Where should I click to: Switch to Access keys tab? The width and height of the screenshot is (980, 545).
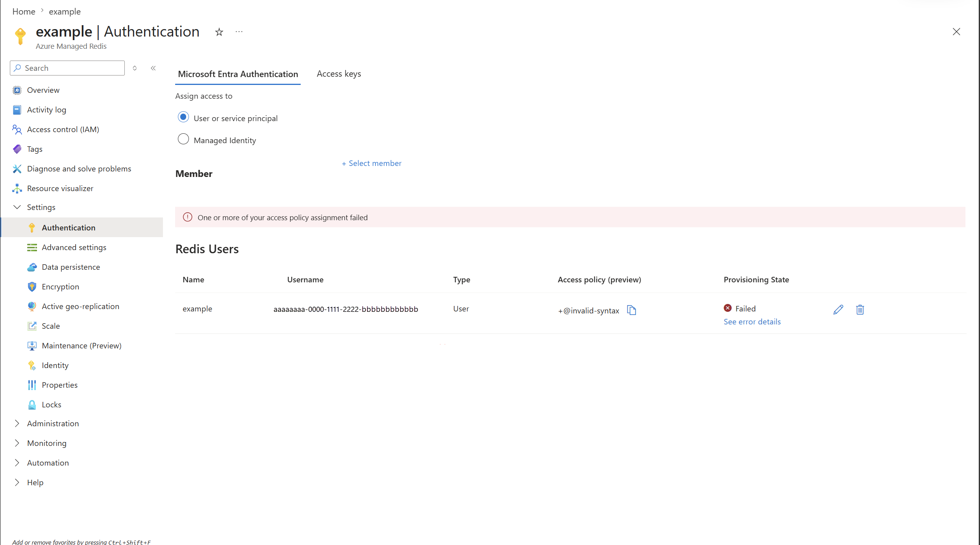click(x=339, y=74)
